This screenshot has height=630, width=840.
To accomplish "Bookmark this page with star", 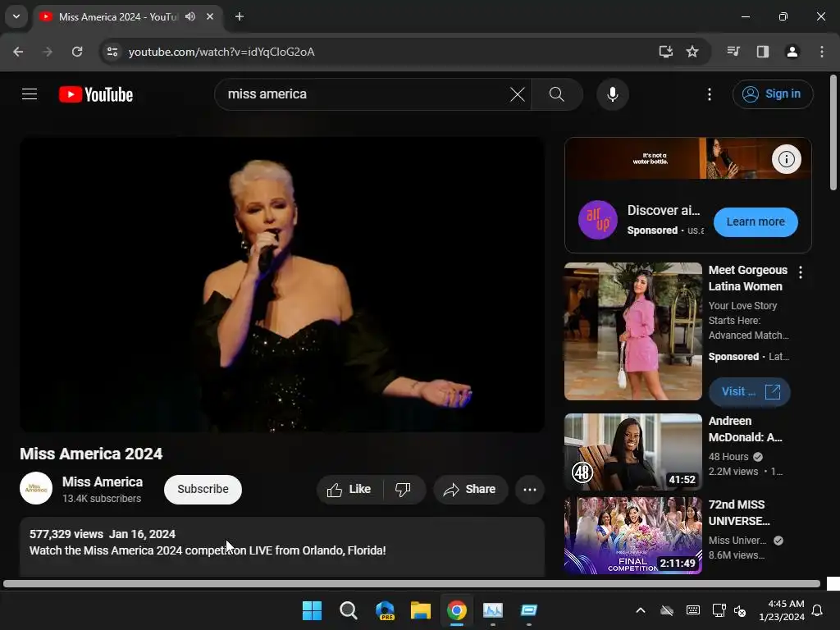I will tap(692, 52).
